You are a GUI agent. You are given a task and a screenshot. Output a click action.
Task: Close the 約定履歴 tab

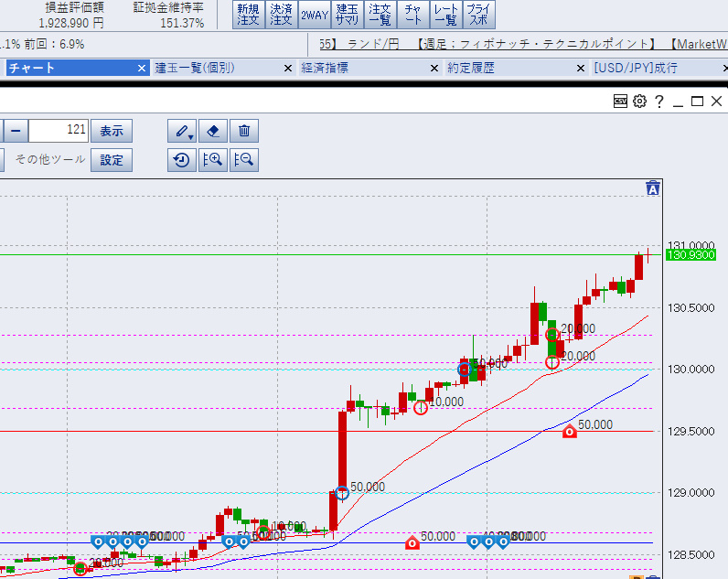pyautogui.click(x=579, y=69)
